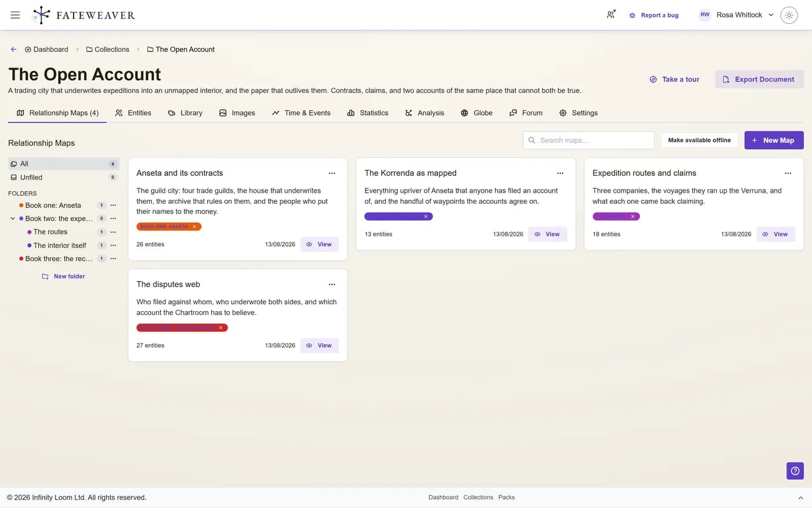Remove the red tag on The disputes web
812x508 pixels.
[221, 327]
